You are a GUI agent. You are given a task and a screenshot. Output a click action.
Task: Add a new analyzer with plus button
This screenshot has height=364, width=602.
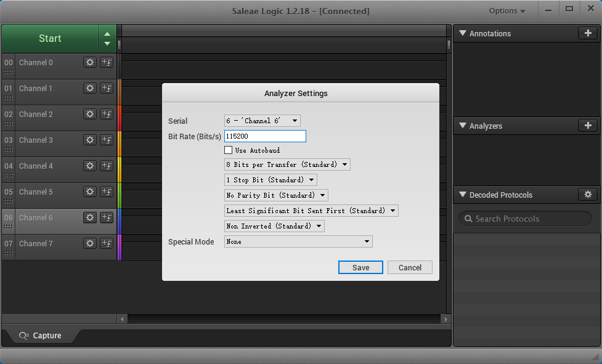tap(588, 126)
